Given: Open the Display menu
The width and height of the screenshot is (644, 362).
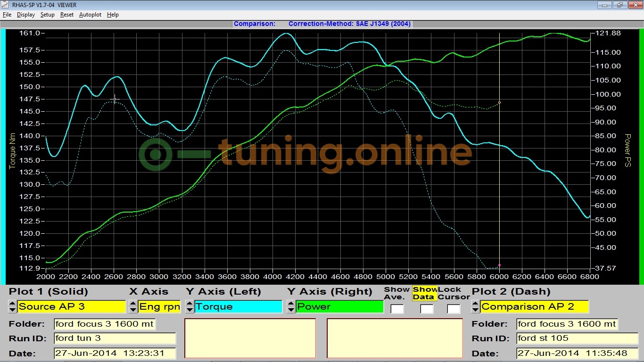Looking at the screenshot, I should 26,15.
